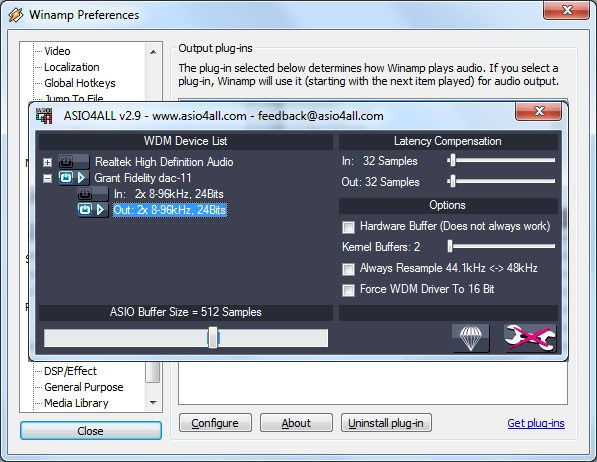Click the Kernel Buffers: 2 label
This screenshot has height=462, width=597.
(381, 247)
